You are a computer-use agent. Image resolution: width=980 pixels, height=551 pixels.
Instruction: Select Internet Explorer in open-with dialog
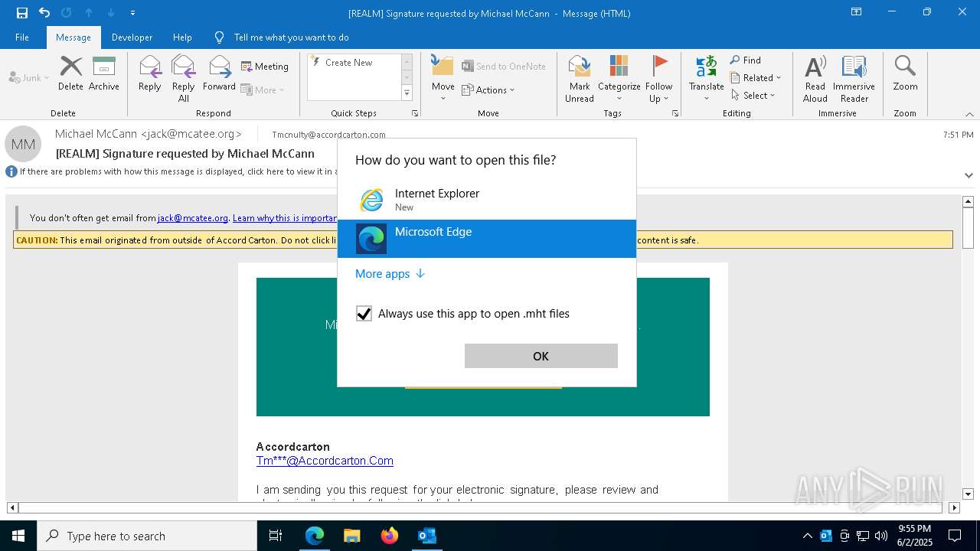click(x=487, y=200)
